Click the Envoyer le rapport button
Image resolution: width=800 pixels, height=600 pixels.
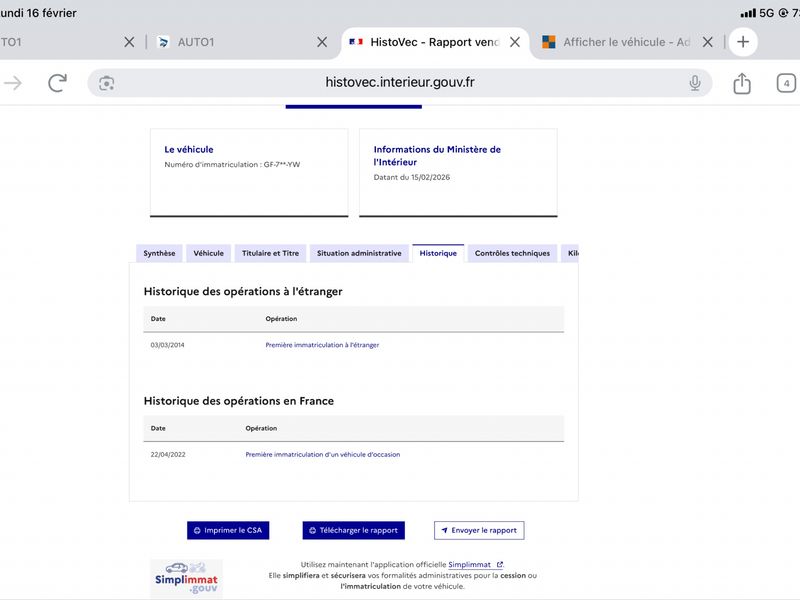(x=479, y=530)
